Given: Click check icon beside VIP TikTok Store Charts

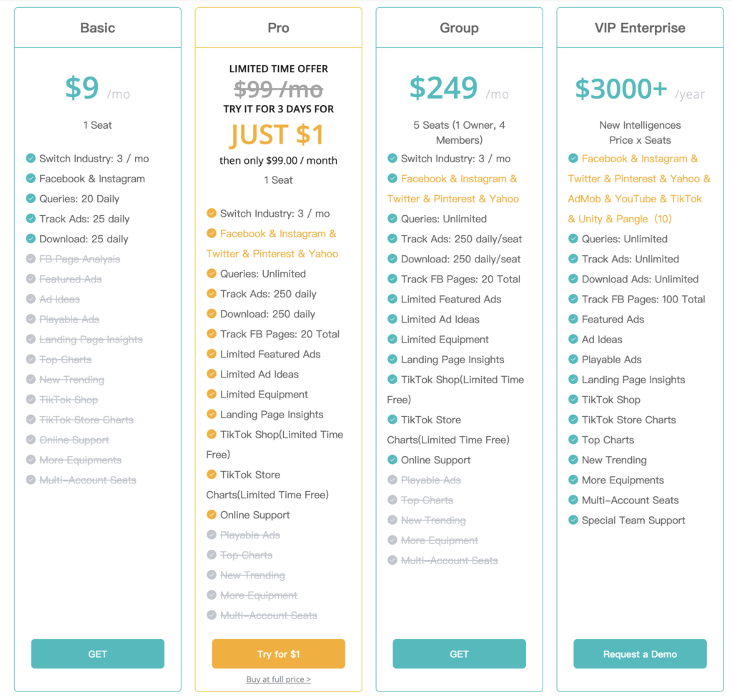Looking at the screenshot, I should [573, 419].
